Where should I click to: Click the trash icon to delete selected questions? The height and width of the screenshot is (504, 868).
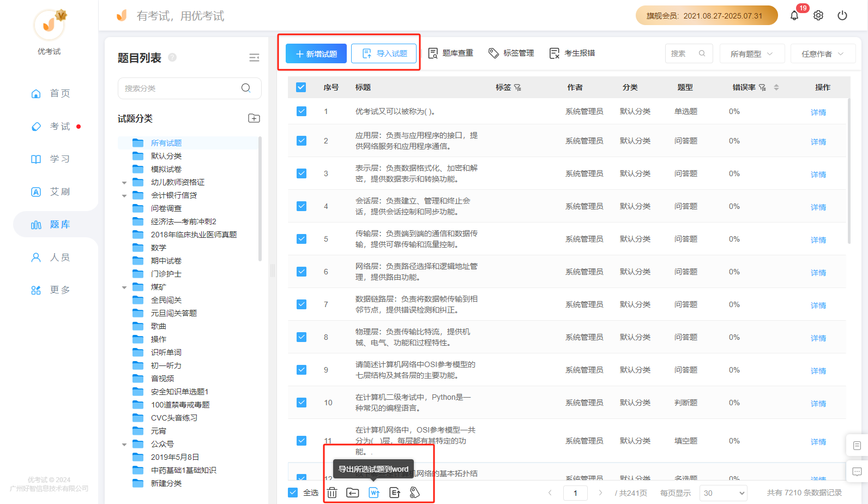click(332, 493)
